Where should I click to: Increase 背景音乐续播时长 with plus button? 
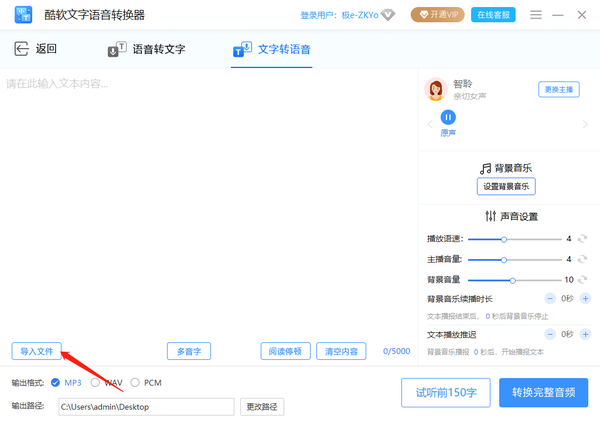[x=585, y=298]
